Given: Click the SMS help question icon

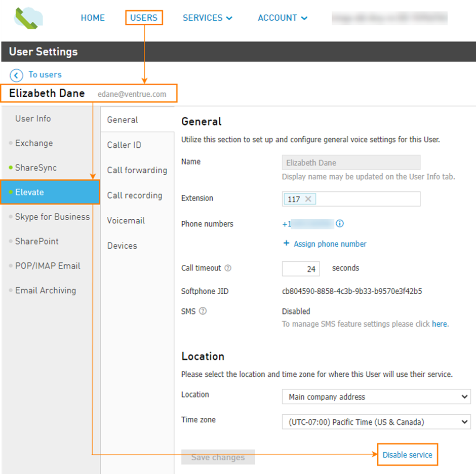Looking at the screenshot, I should (x=203, y=311).
